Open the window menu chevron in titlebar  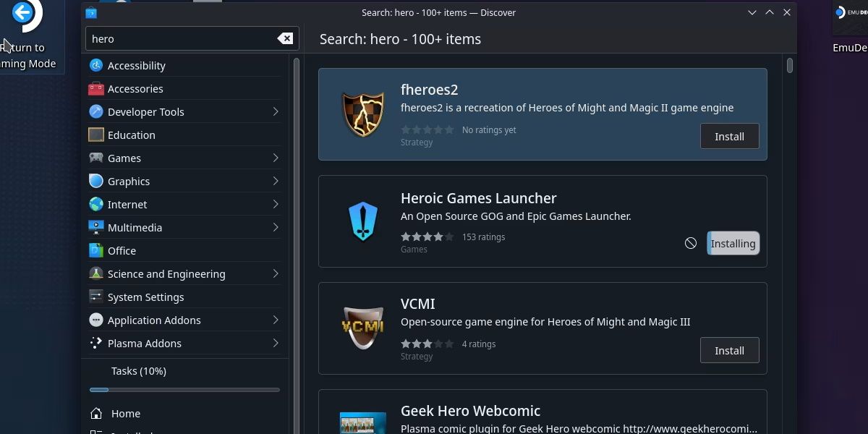tap(752, 12)
